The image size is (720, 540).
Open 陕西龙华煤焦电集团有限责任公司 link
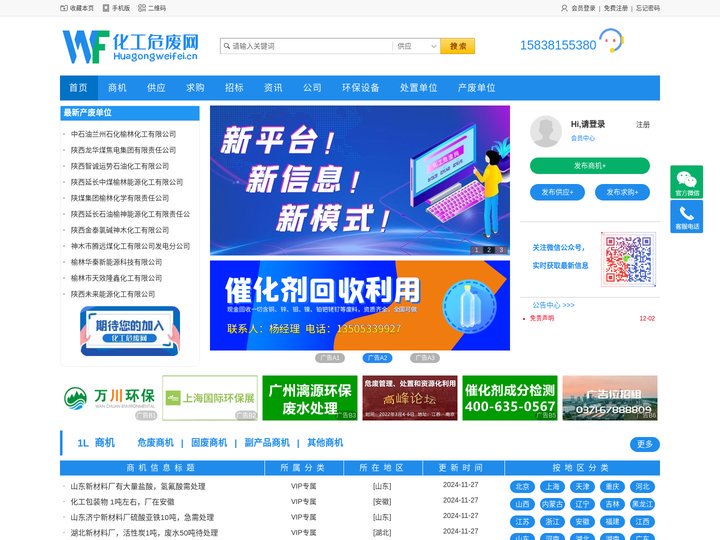point(124,150)
